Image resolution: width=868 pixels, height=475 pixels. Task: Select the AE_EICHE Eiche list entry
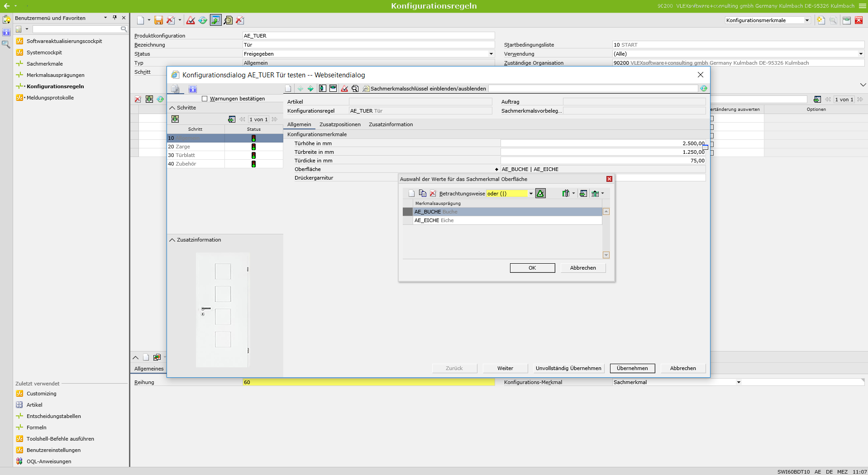(x=434, y=220)
